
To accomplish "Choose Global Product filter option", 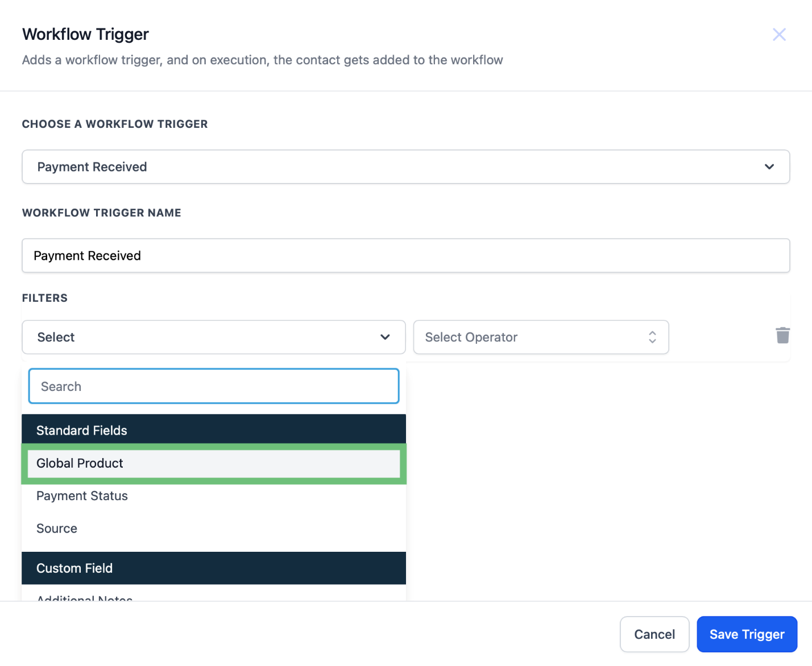I will [x=214, y=463].
